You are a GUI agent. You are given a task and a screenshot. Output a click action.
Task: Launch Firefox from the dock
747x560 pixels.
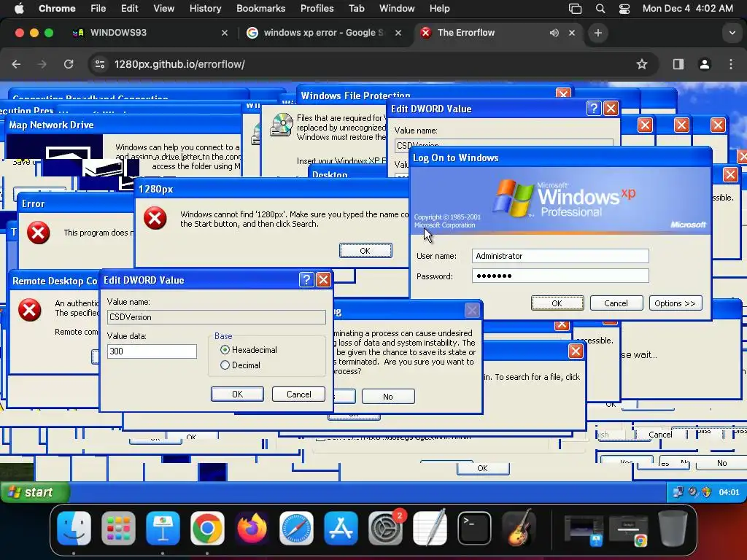pyautogui.click(x=252, y=528)
